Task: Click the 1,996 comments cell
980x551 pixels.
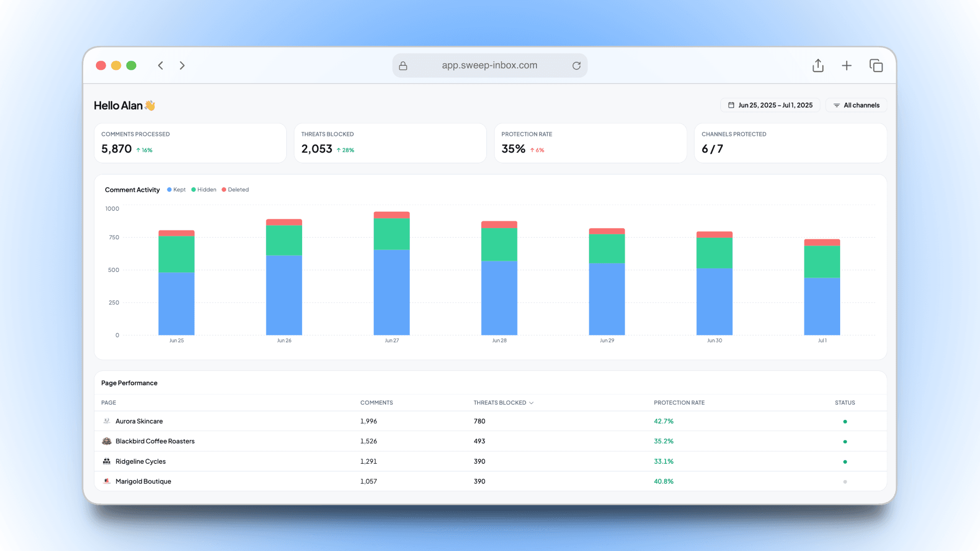Action: [369, 421]
